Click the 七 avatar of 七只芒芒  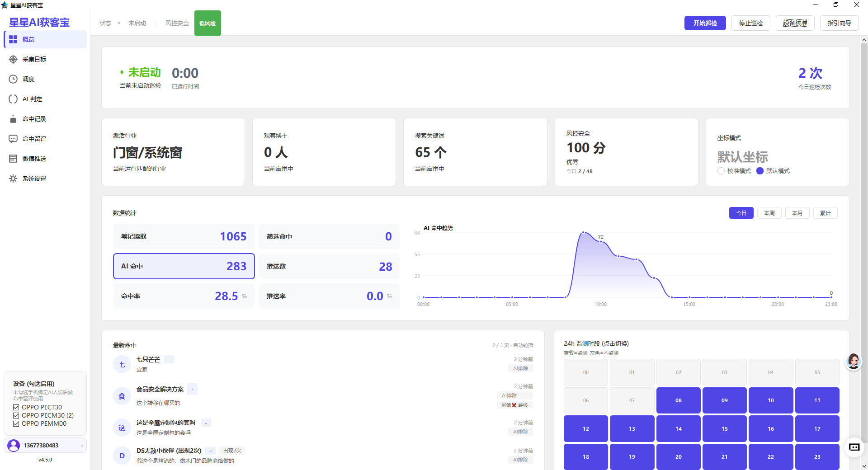pos(122,364)
